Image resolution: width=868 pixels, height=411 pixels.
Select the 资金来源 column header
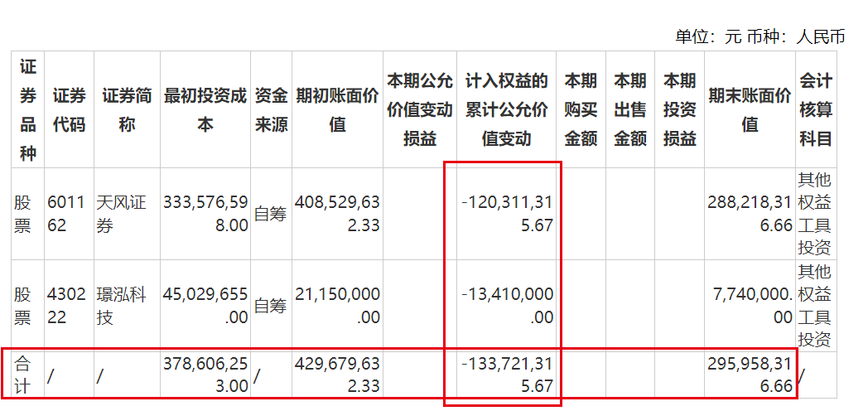coord(271,109)
